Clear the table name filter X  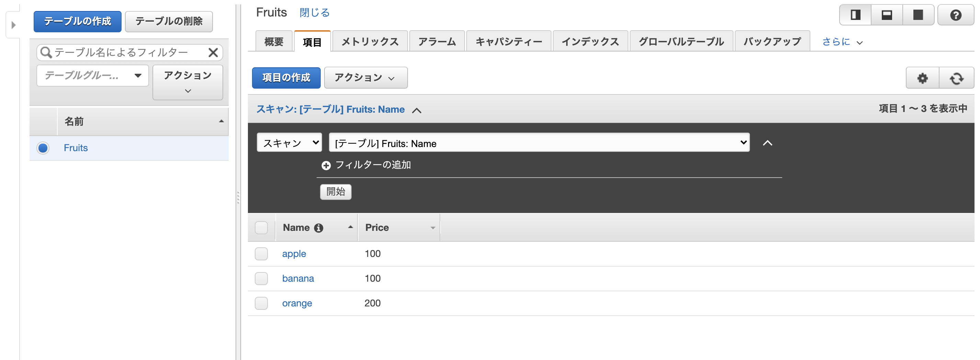[x=213, y=52]
